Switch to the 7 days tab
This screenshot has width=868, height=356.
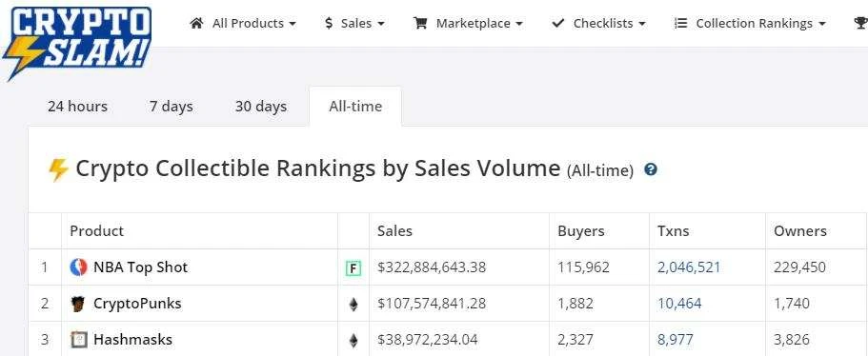172,107
